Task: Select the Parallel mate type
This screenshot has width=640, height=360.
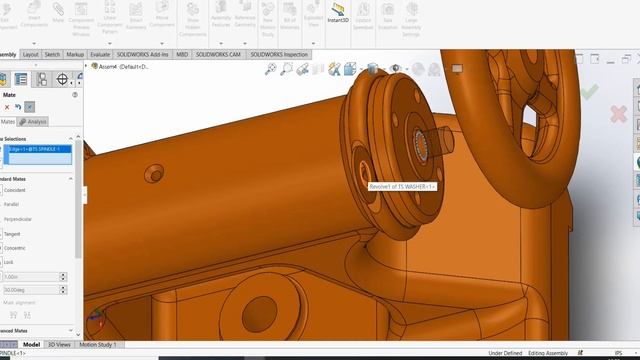Action: [10, 204]
